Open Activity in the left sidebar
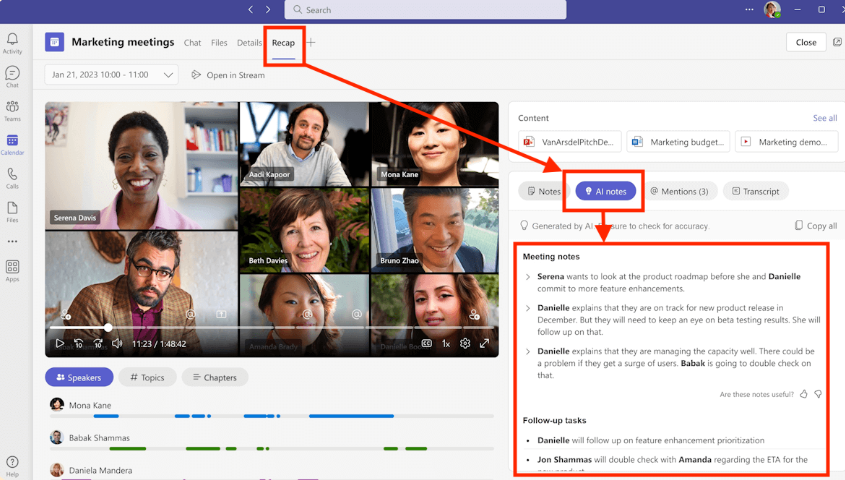Screen dimensions: 845x480 12,42
